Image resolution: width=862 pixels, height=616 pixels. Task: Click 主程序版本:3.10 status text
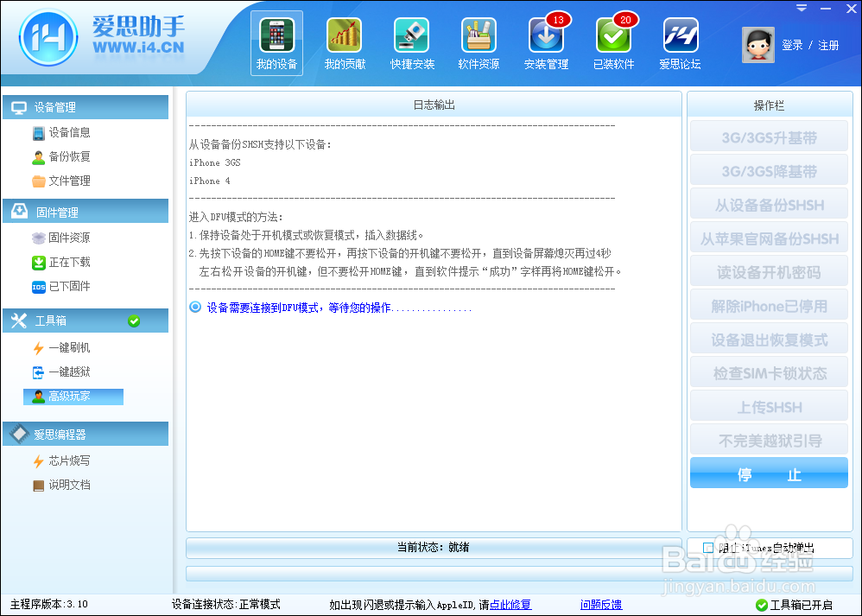49,605
